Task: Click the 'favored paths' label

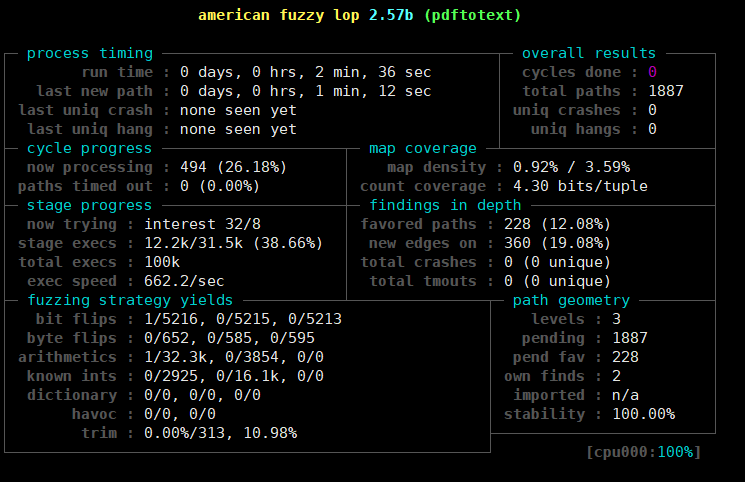Action: (419, 224)
